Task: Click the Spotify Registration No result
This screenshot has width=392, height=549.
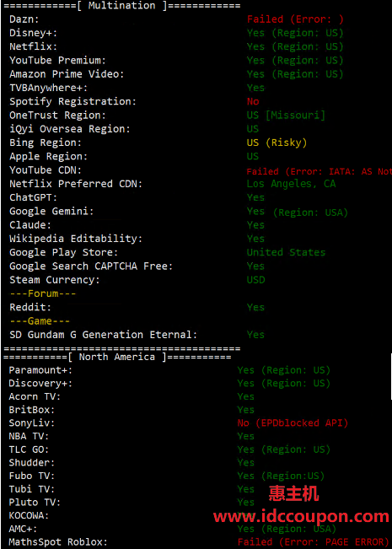Action: click(x=253, y=101)
